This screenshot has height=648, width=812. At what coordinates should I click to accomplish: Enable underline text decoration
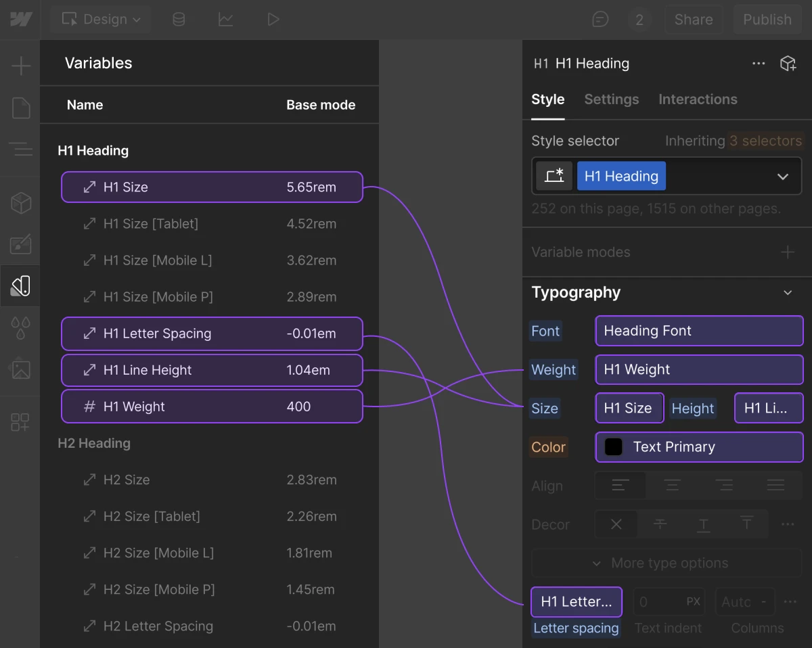coord(703,524)
